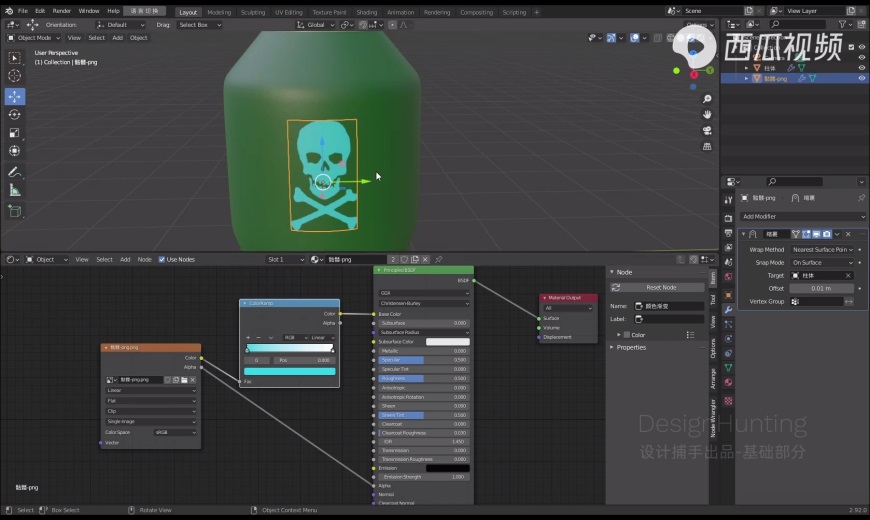870x520 pixels.
Task: Remove the Shrinkwrap modifier with its X button
Action: (x=848, y=234)
